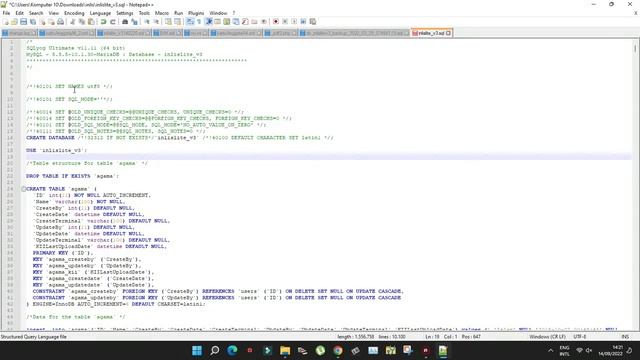Open Google Chrome from taskbar

coord(338,350)
